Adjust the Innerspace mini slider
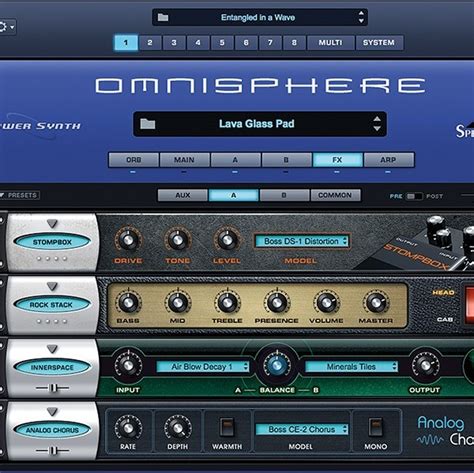 click(52, 388)
